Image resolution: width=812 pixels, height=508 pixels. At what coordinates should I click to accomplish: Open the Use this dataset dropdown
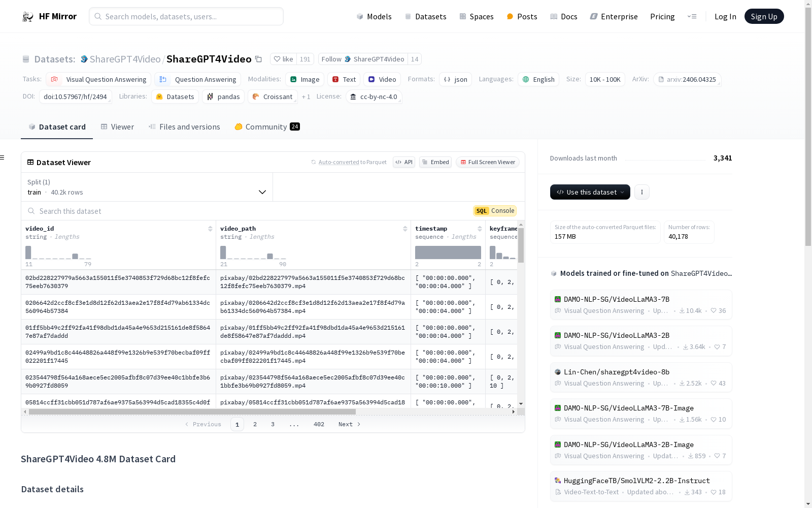point(590,192)
